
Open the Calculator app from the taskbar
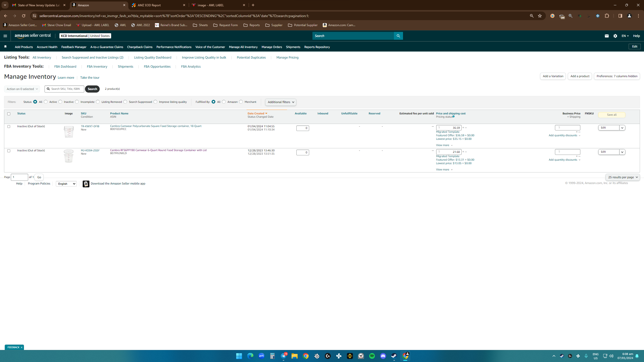[x=272, y=356]
